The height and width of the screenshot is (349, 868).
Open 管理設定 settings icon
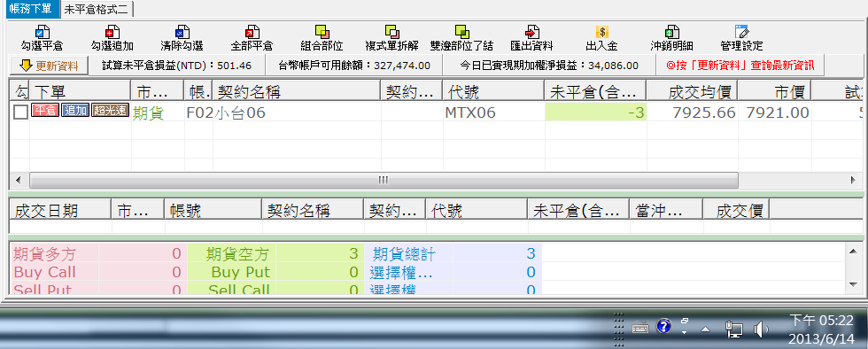pos(741,32)
